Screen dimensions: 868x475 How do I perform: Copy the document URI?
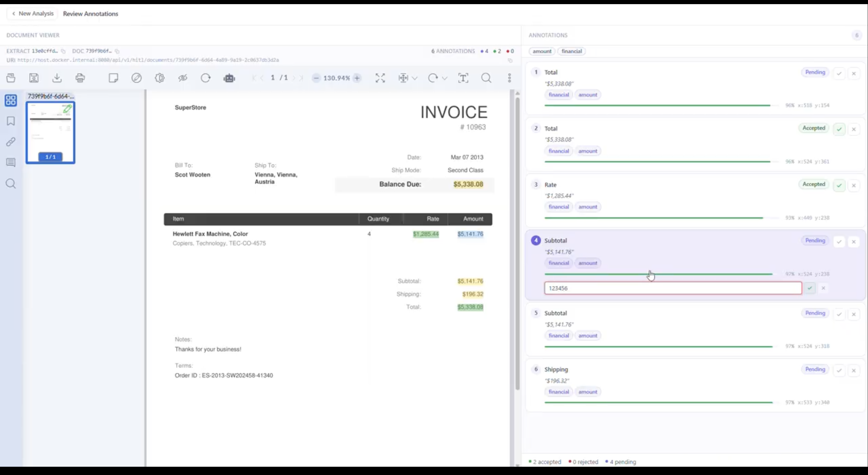point(510,60)
